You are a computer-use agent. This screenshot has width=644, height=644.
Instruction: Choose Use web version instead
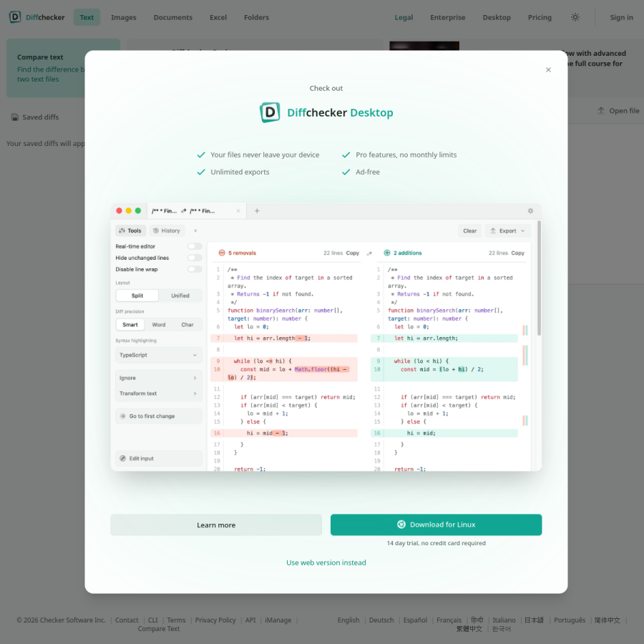coord(326,562)
